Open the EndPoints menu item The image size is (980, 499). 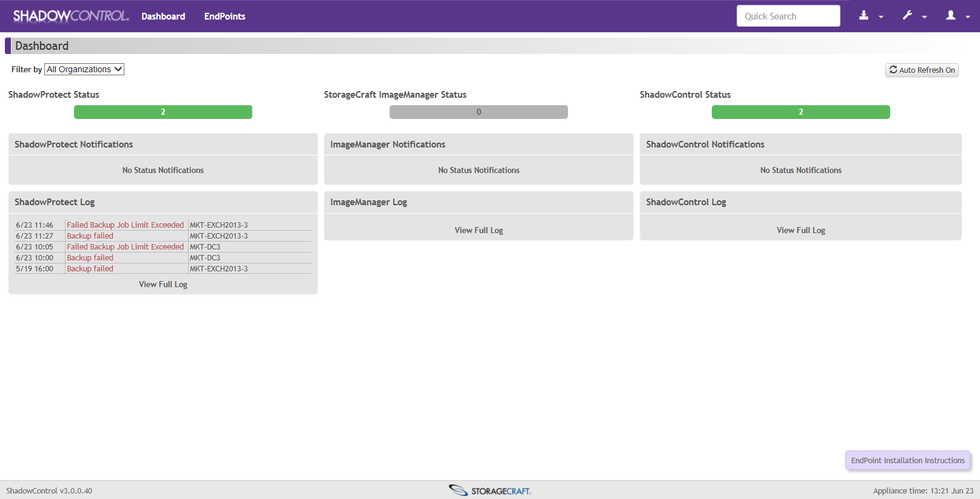pos(225,16)
